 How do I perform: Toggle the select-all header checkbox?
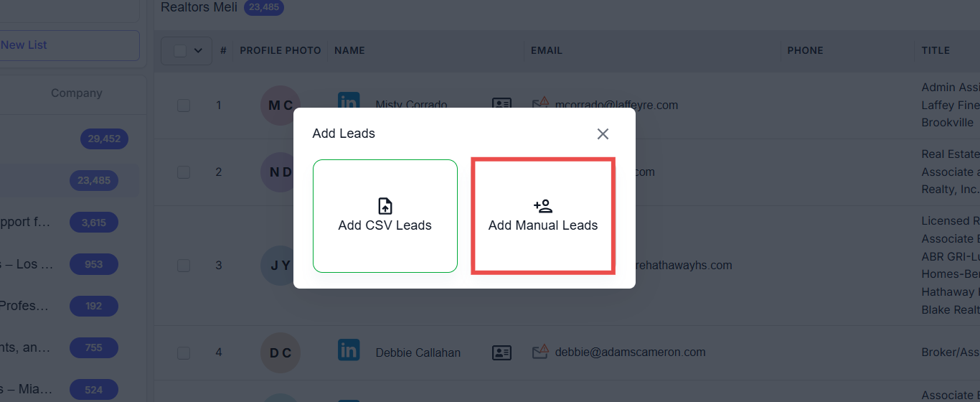click(x=180, y=51)
